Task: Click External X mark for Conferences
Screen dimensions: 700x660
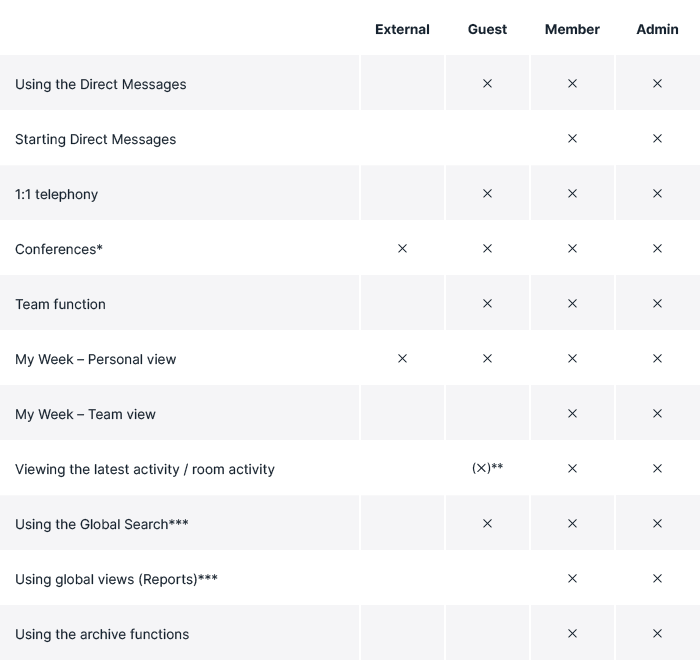Action: tap(402, 249)
